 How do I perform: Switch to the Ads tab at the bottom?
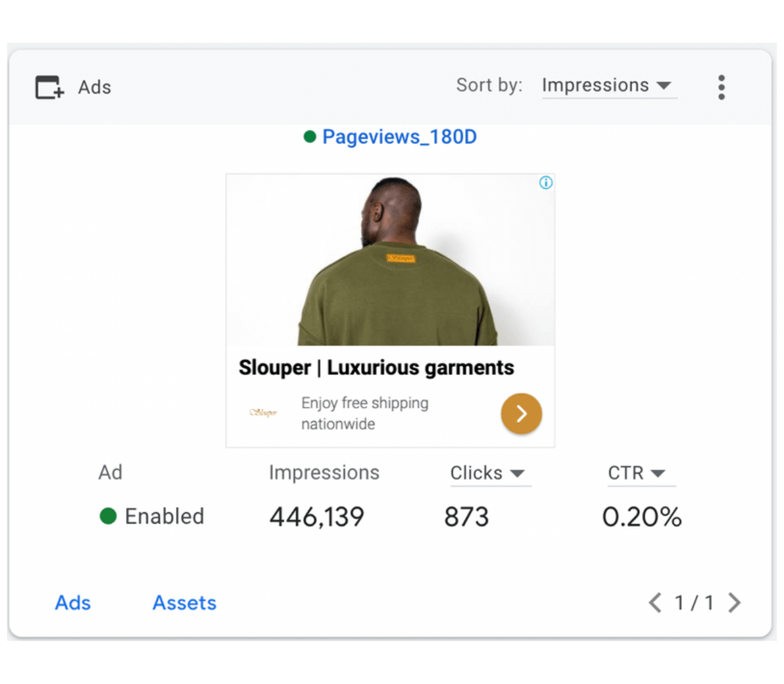[73, 602]
